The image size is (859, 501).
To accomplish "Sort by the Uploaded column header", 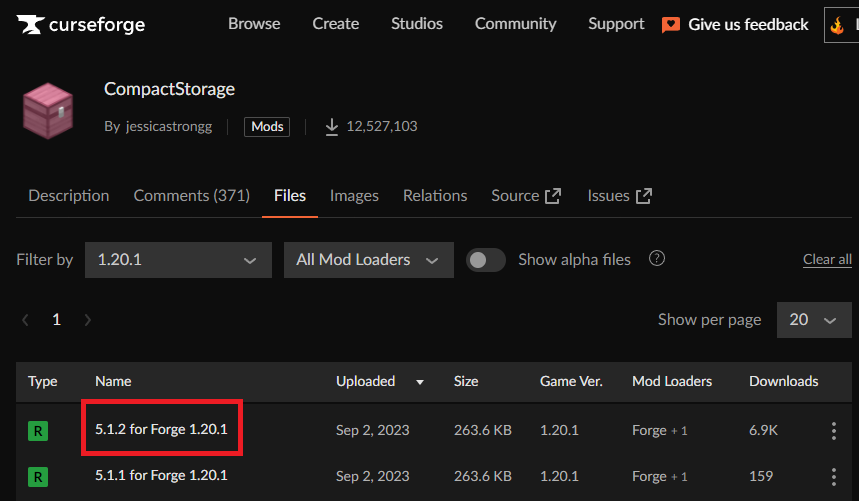I will pyautogui.click(x=366, y=381).
